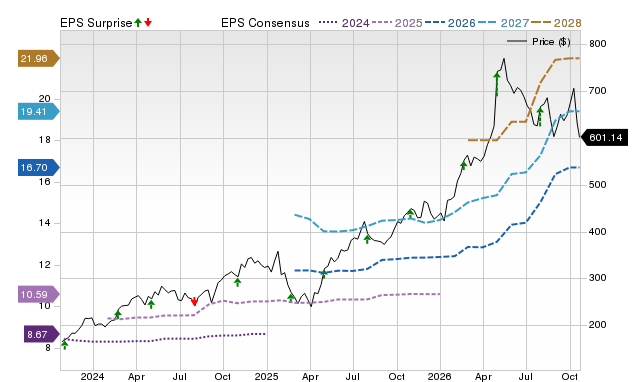Click the 2026 label on the time axis

point(440,376)
